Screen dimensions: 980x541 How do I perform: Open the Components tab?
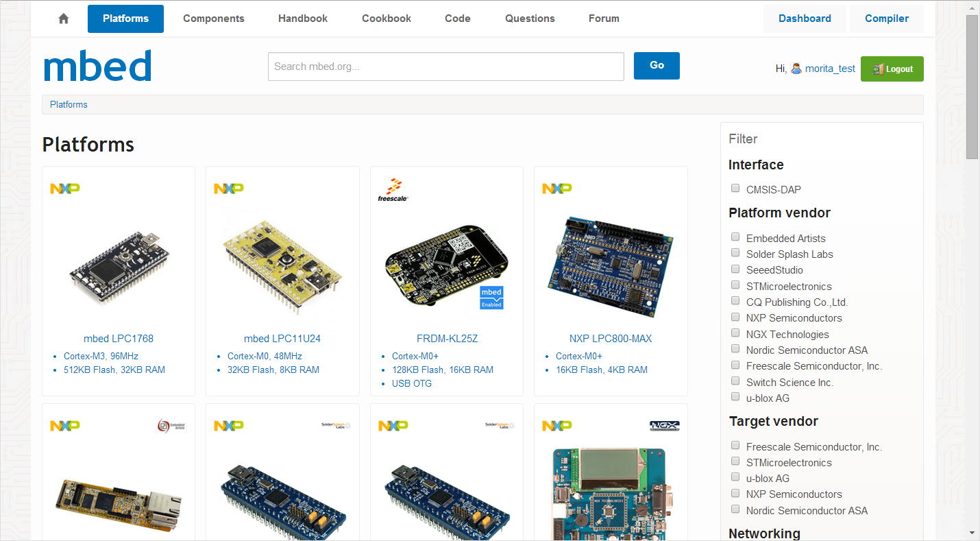pyautogui.click(x=214, y=19)
